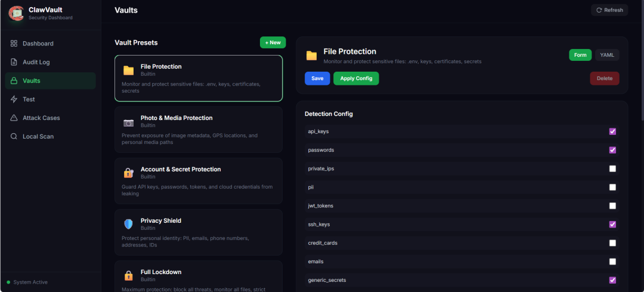Click the ClawVault logo icon

16,13
